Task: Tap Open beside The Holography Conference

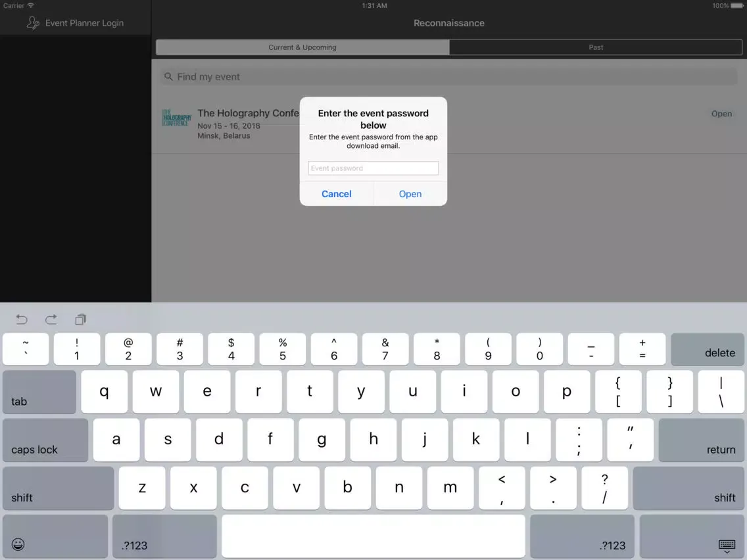Action: 721,113
